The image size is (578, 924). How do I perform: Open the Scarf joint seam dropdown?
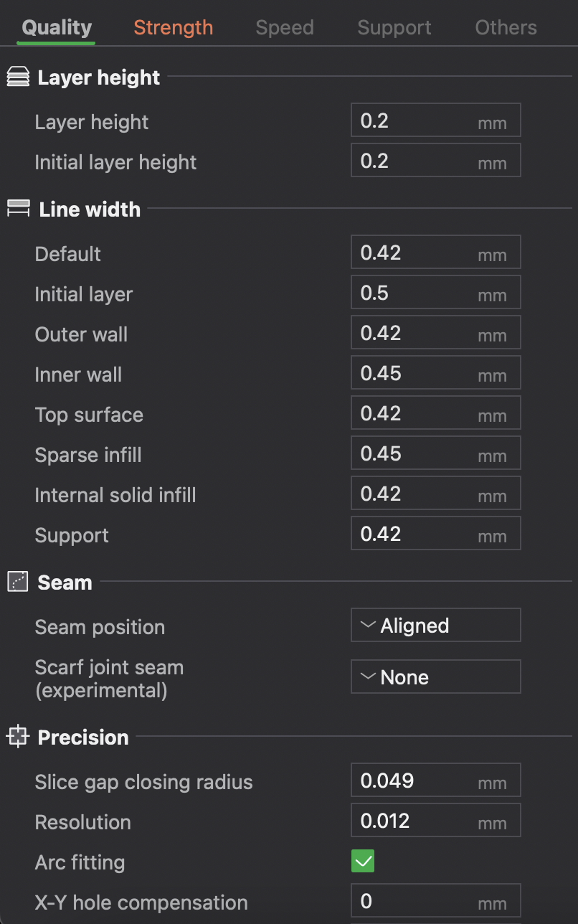[x=435, y=677]
